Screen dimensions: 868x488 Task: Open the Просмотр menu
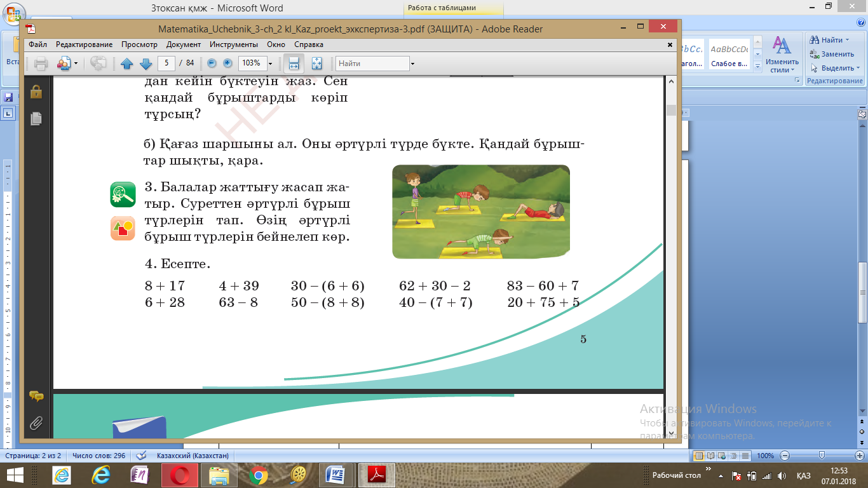pyautogui.click(x=139, y=44)
